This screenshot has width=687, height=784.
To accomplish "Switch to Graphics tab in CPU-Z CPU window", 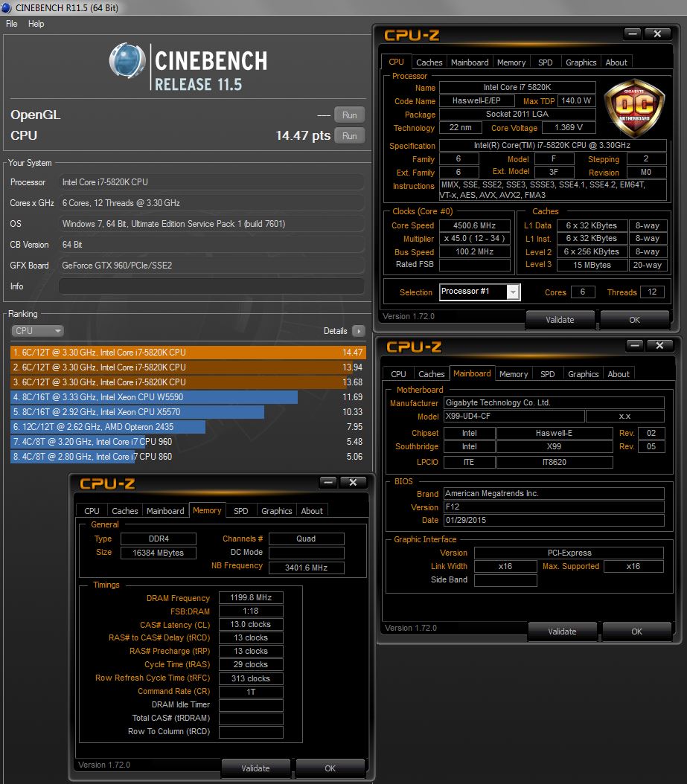I will (581, 62).
